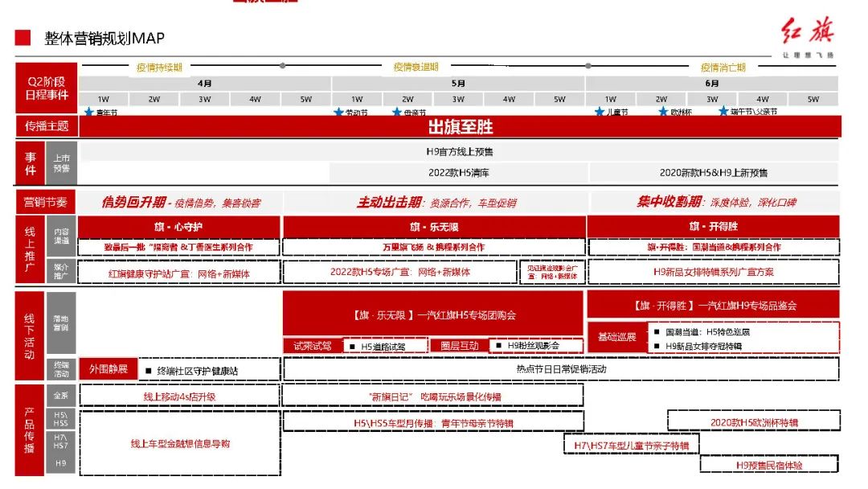Click the blue star beside 端午节\父亲节
Screen dimensions: 868x489
tap(723, 111)
